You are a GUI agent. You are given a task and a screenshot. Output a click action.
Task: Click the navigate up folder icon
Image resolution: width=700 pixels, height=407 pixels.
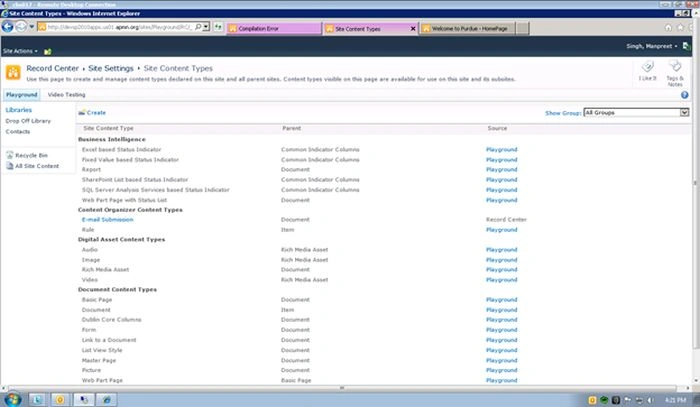(48, 52)
